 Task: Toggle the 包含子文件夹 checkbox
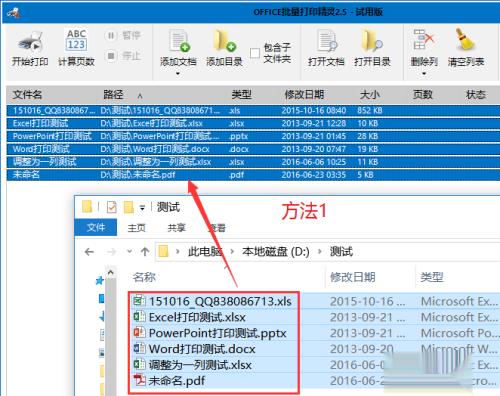tap(255, 53)
